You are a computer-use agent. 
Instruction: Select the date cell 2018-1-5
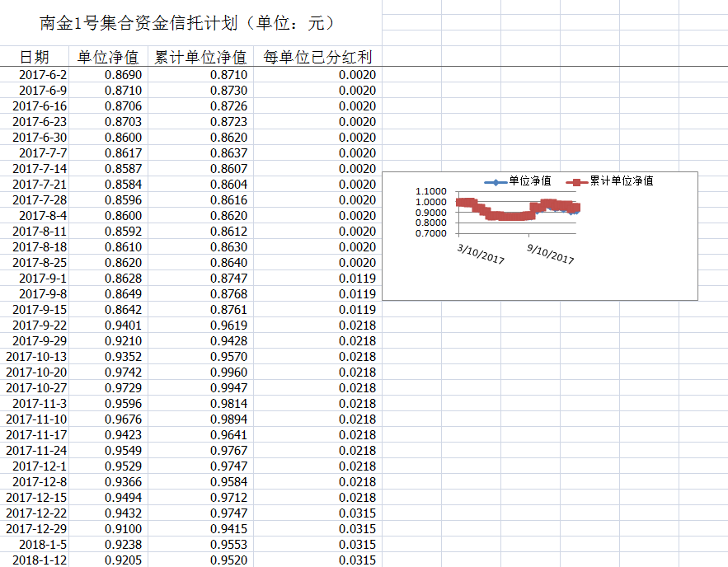coord(40,545)
